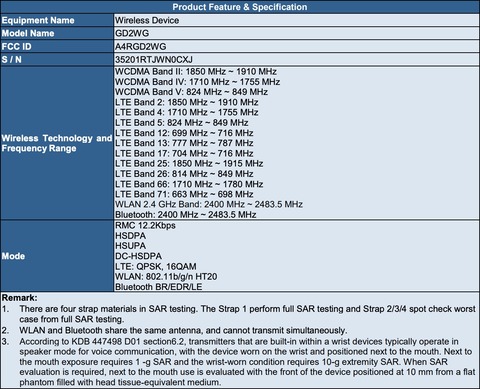Select the 'WLAN 2.4 GHz Band' frequency line
The height and width of the screenshot is (389, 480).
point(209,204)
